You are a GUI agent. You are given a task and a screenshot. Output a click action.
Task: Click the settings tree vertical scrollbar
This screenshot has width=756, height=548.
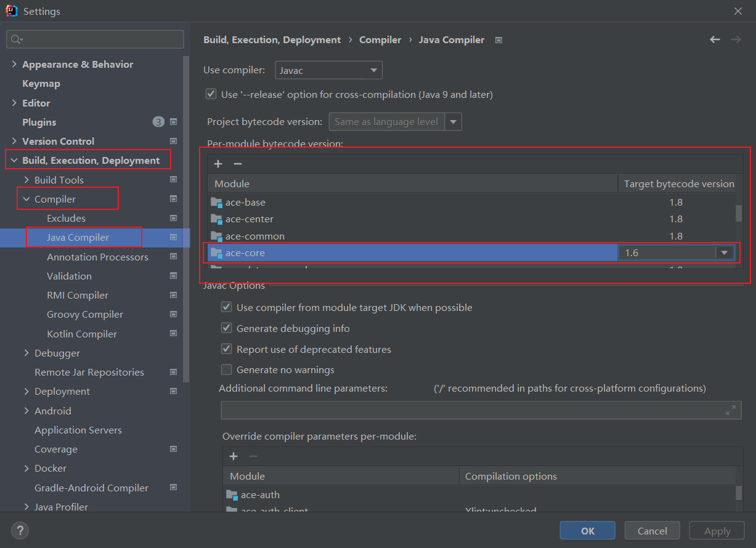[187, 219]
